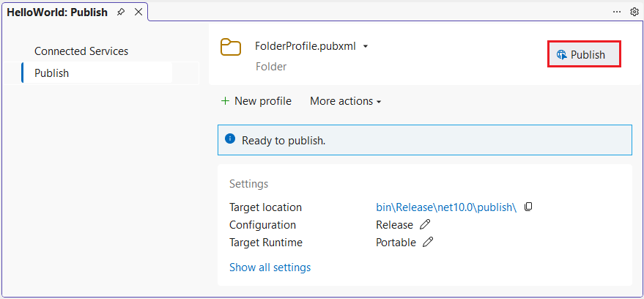Viewport: 644px width, 299px height.
Task: Select Publish in the left sidebar
Action: (x=52, y=73)
